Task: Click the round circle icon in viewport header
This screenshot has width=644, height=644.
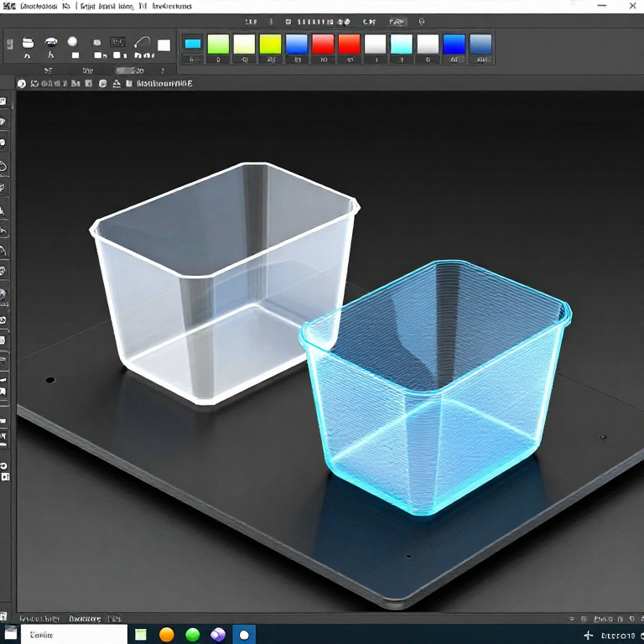Action: pos(21,84)
